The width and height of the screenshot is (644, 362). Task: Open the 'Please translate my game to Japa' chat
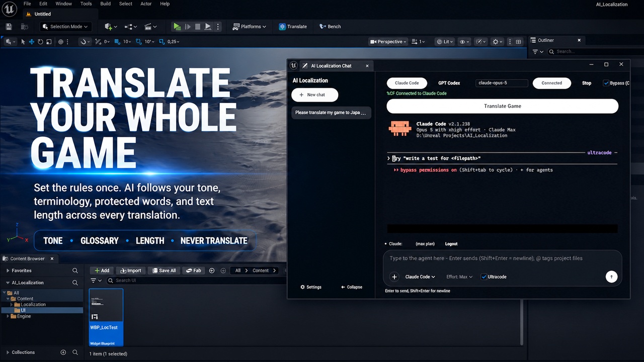(x=331, y=113)
